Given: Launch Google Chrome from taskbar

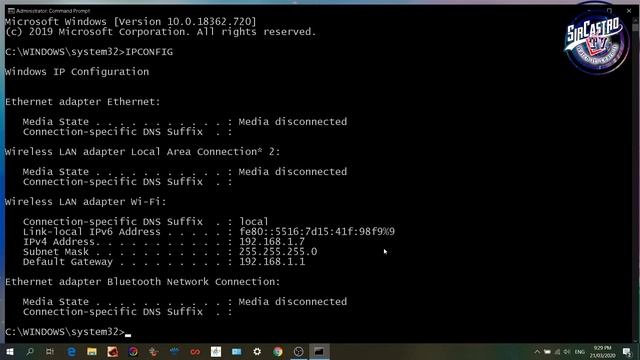Looking at the screenshot, I should 278,351.
